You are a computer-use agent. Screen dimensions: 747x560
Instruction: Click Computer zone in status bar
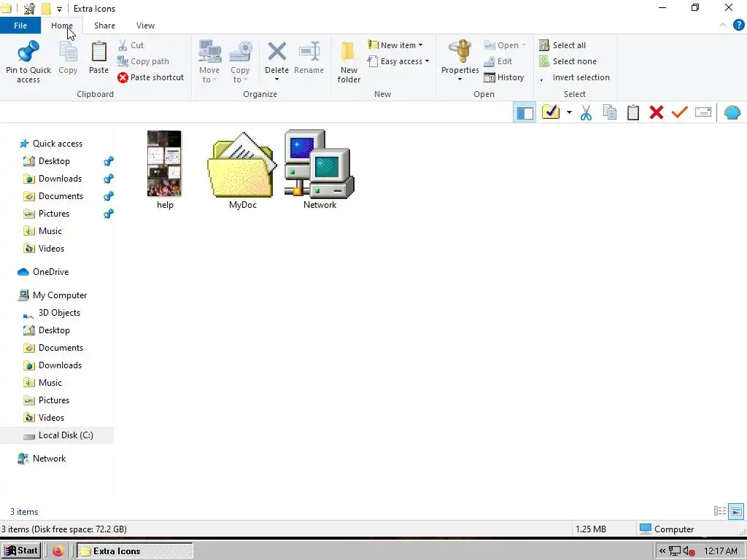tap(667, 529)
